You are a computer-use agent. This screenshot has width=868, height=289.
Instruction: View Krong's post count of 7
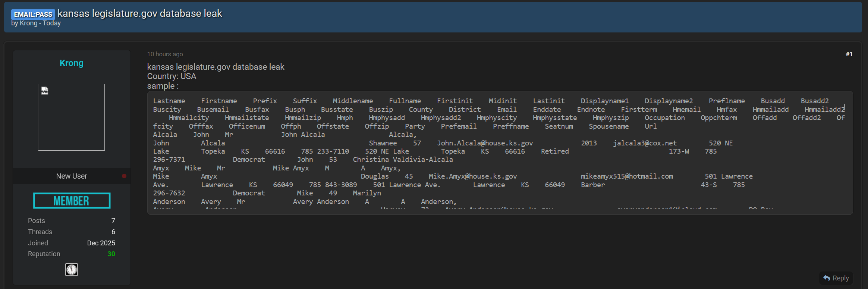[113, 221]
